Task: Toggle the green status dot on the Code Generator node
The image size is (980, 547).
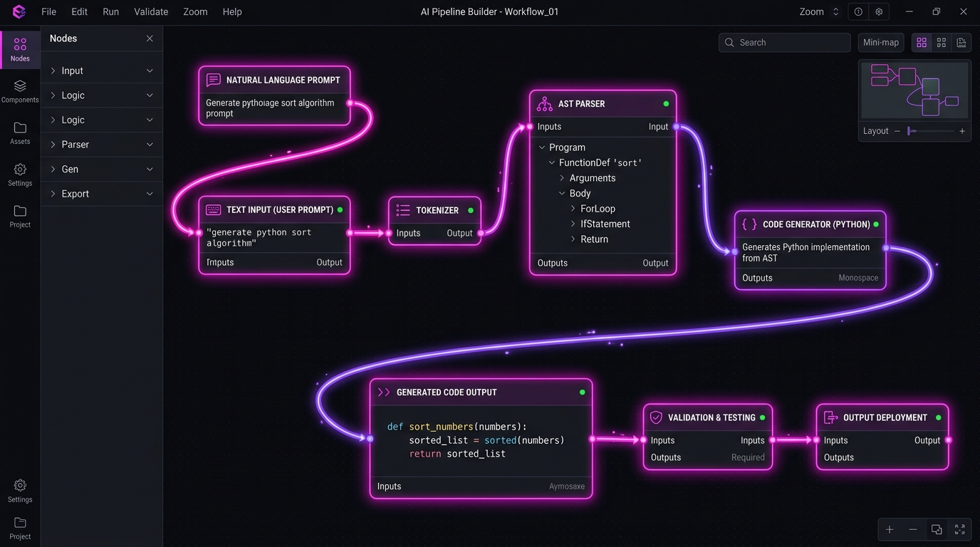Action: point(876,224)
